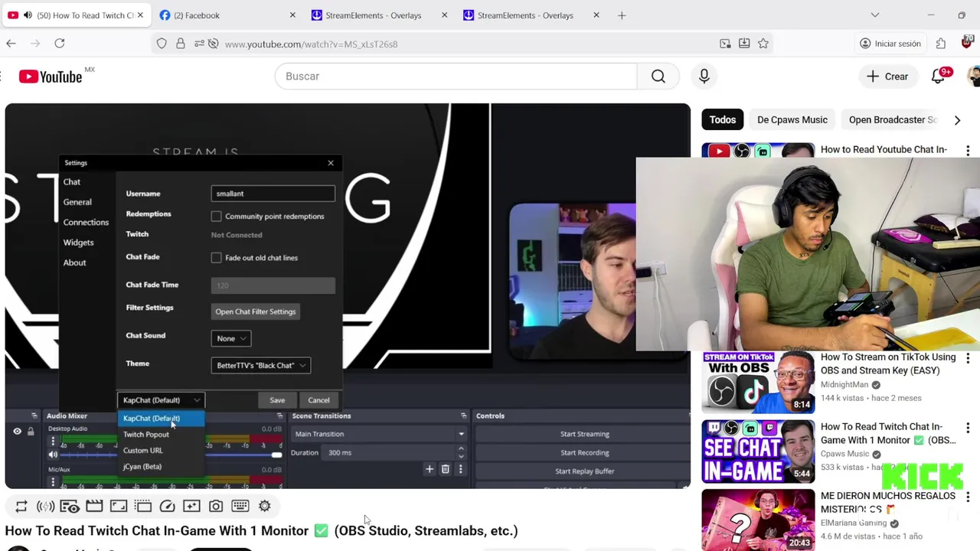This screenshot has width=980, height=551.
Task: Click Start Streaming in OBS controls
Action: (x=584, y=434)
